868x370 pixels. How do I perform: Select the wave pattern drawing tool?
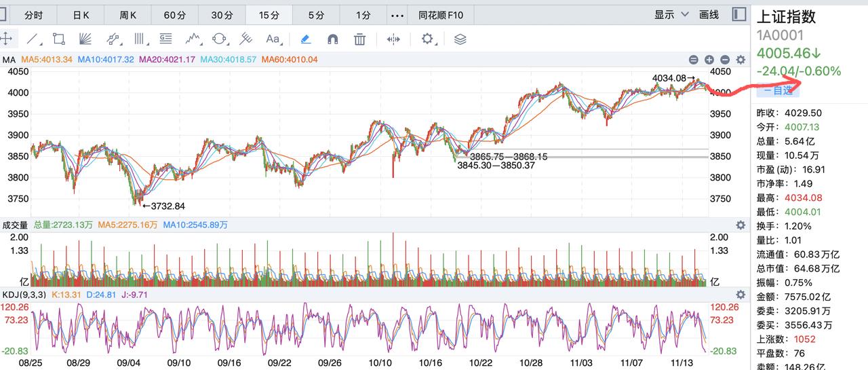pyautogui.click(x=193, y=39)
